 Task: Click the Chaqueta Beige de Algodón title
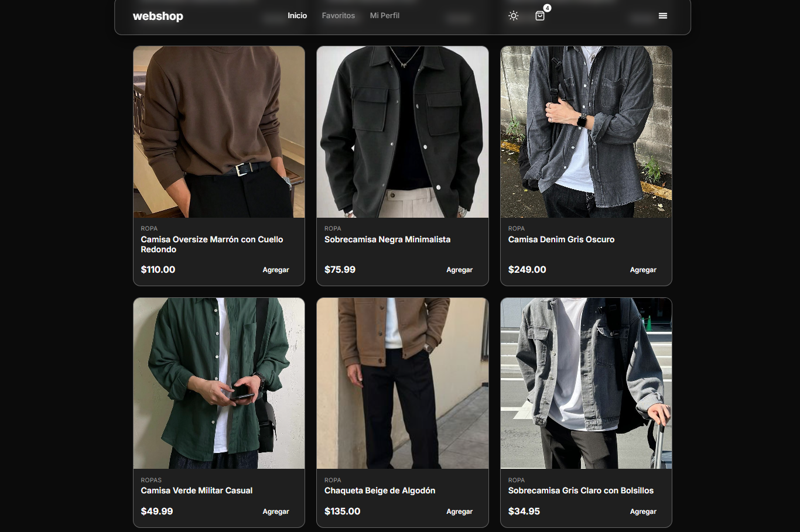380,490
